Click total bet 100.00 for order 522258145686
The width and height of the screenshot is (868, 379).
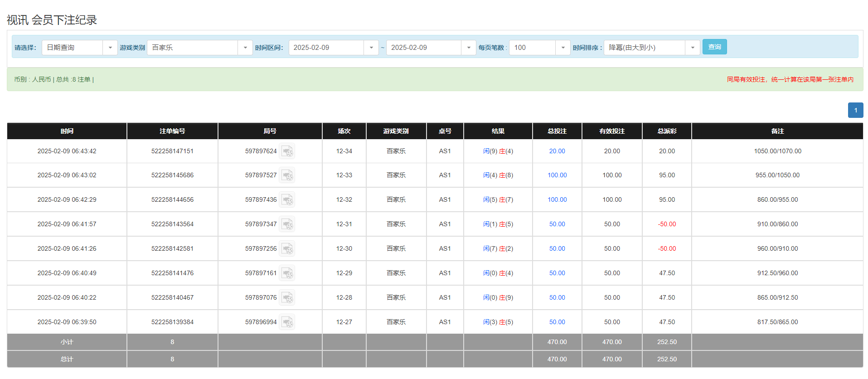[557, 175]
